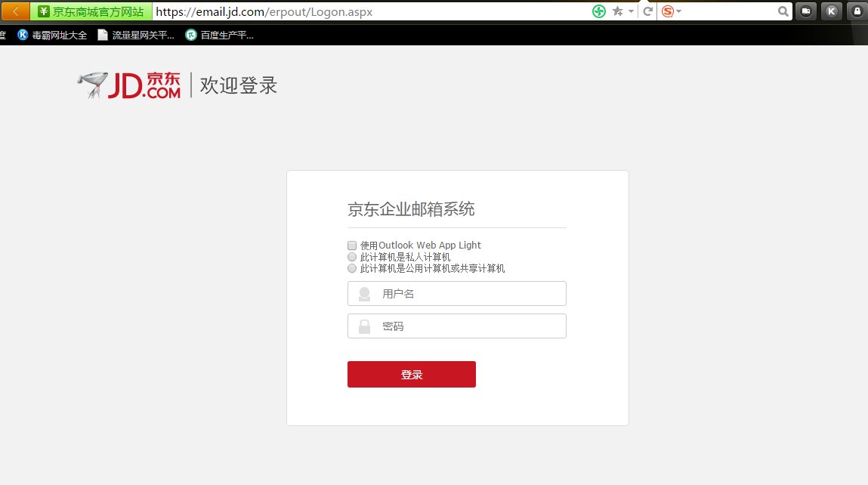
Task: Open the bookmark dropdown arrow
Action: coord(630,11)
